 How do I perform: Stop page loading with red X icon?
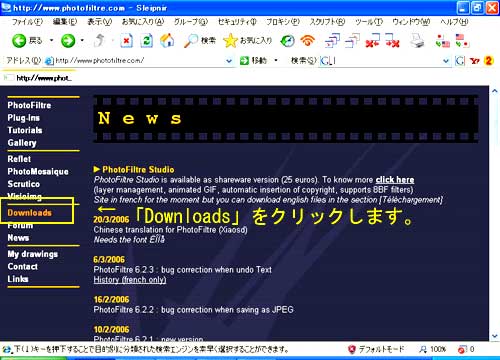point(126,41)
